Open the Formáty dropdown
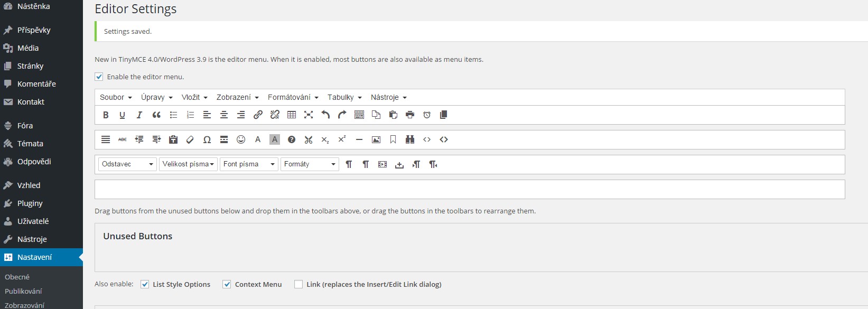The height and width of the screenshot is (309, 868). pos(310,164)
